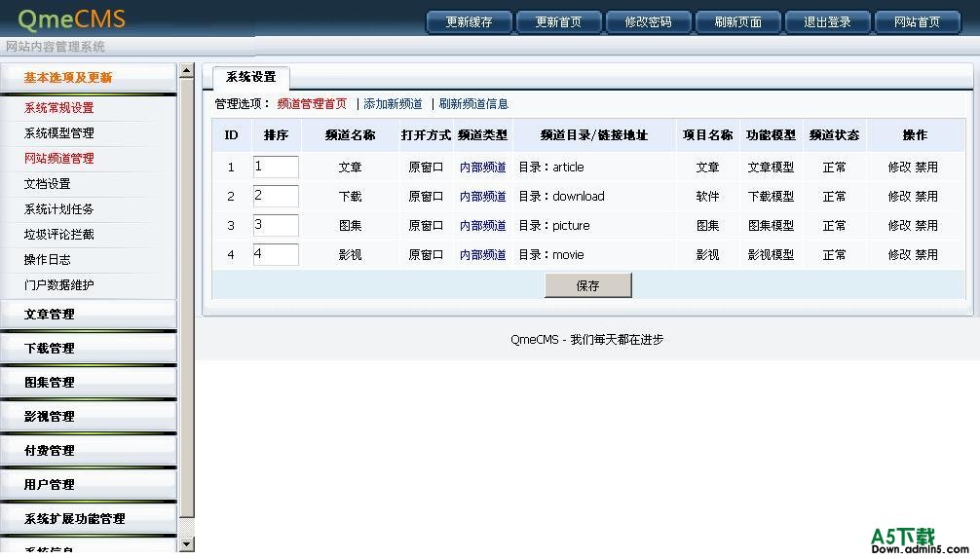Expand the 用户管理 sidebar section
Screen dimensions: 980x559
point(49,485)
